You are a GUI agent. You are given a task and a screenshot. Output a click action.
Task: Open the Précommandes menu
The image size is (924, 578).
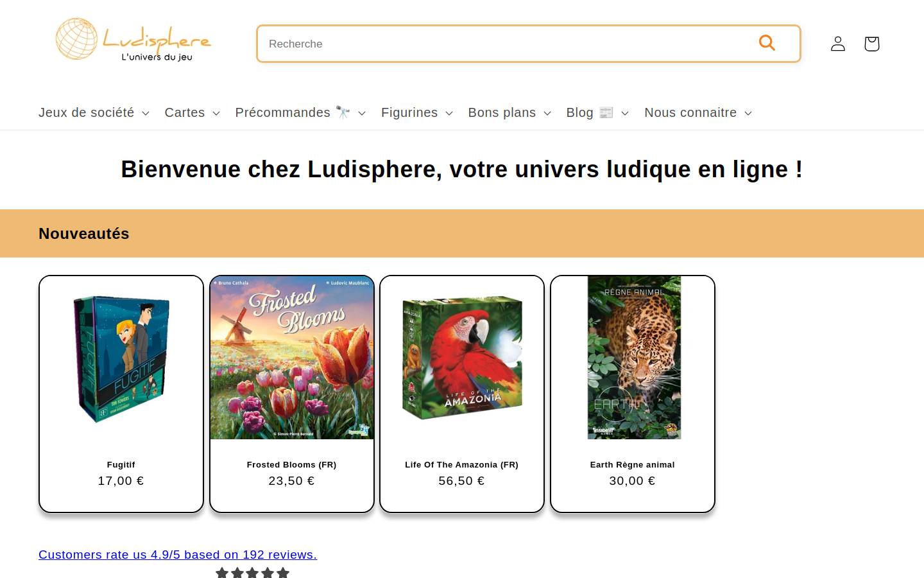(x=300, y=112)
